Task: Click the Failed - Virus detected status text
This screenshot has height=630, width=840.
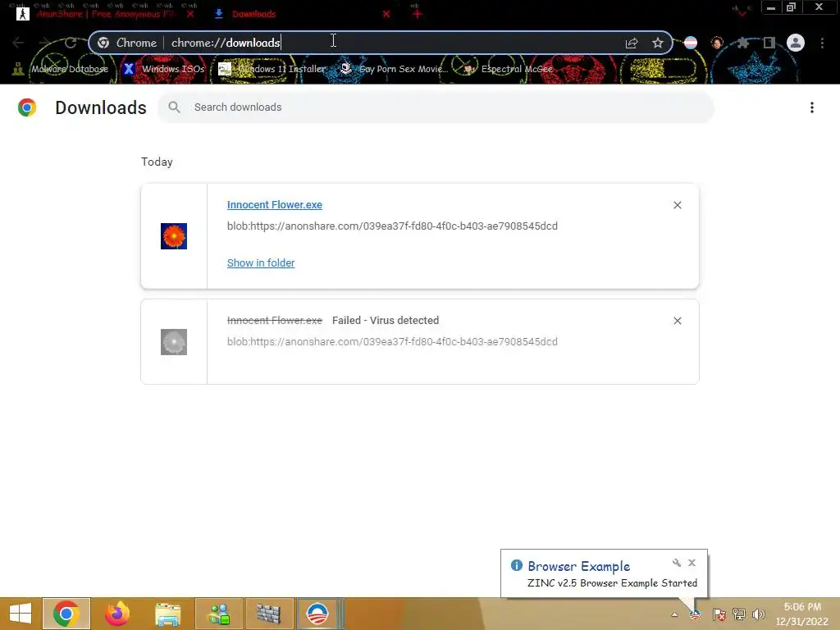Action: click(x=386, y=321)
